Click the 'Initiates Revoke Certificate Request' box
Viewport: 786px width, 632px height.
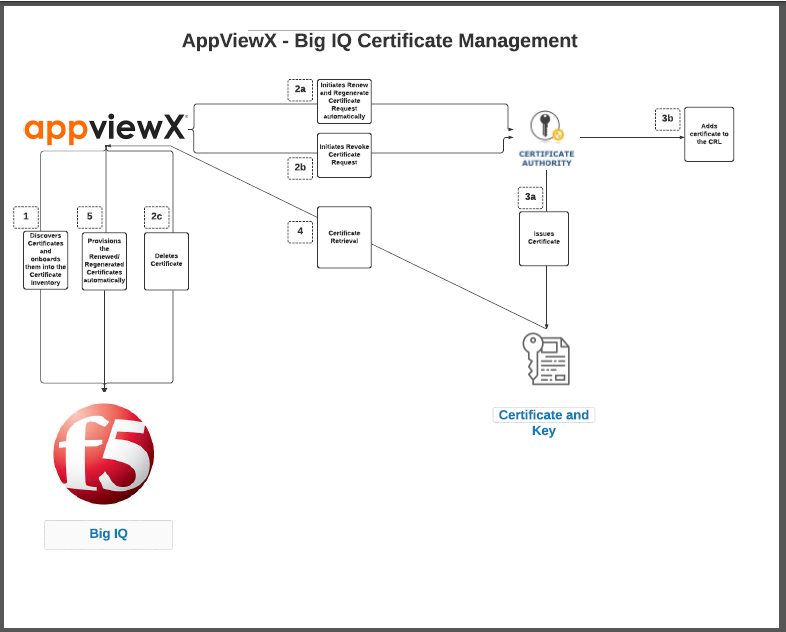point(344,155)
